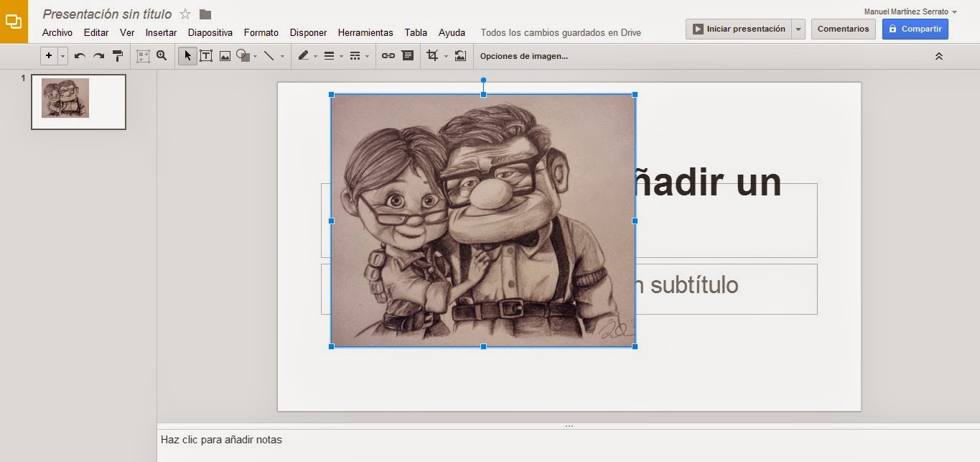Toggle the select arrow cursor tool
Viewport: 980px width, 462px height.
pos(187,55)
